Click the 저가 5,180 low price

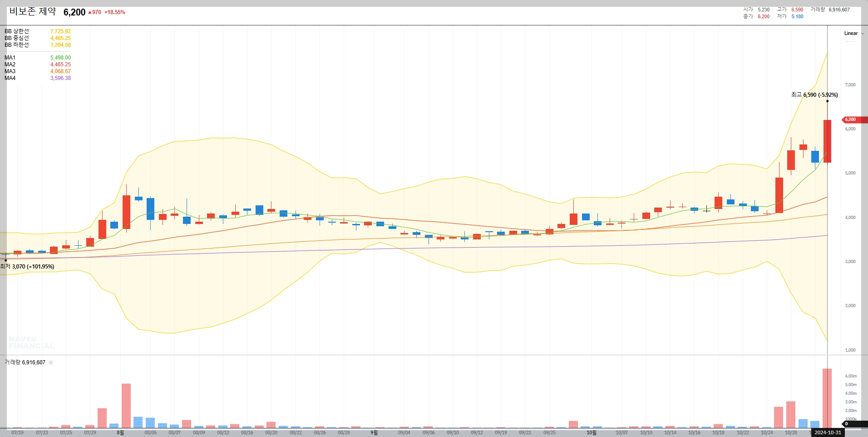790,16
